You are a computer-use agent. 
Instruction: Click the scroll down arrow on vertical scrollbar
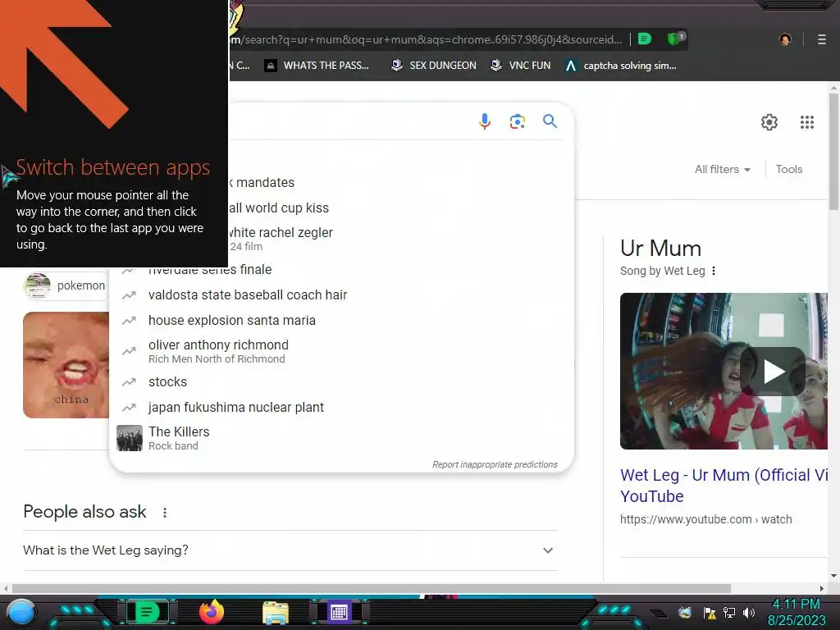point(833,576)
